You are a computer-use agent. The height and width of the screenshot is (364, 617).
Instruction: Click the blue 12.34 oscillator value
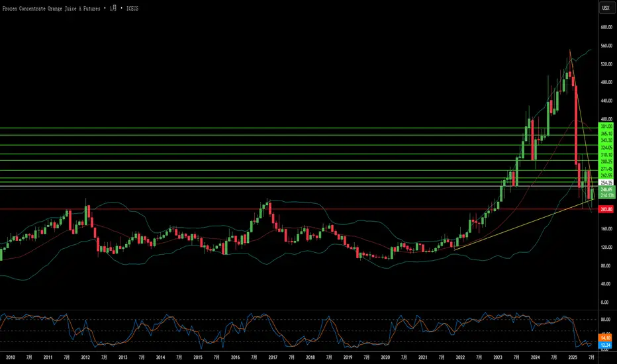pos(605,344)
